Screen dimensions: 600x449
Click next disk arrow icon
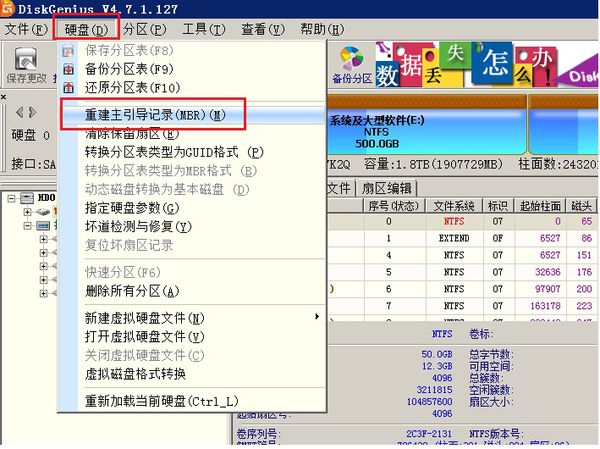pos(33,112)
